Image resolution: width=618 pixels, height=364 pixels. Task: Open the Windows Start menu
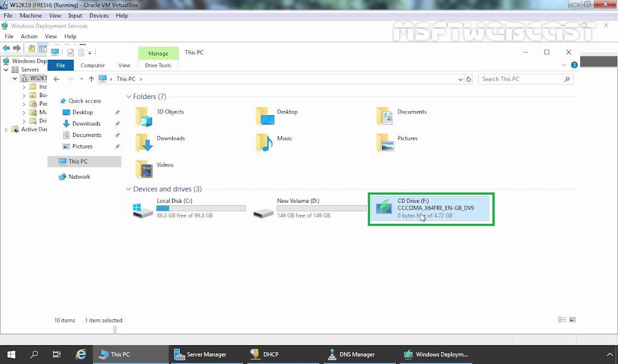tap(11, 354)
